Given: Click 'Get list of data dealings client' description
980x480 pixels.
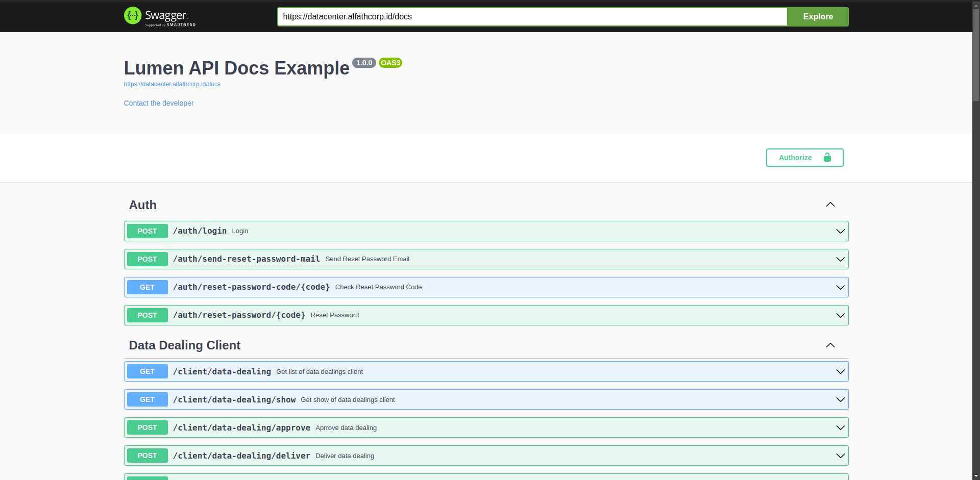Looking at the screenshot, I should tap(320, 372).
